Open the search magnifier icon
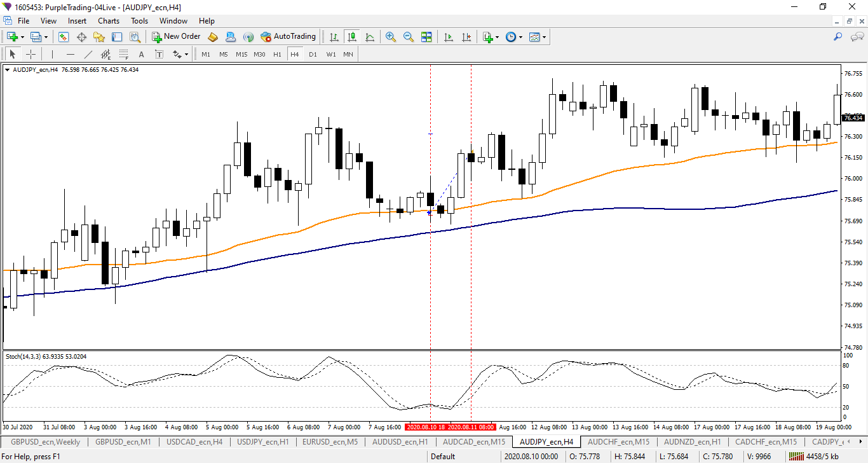The height and width of the screenshot is (463, 868). pos(837,37)
